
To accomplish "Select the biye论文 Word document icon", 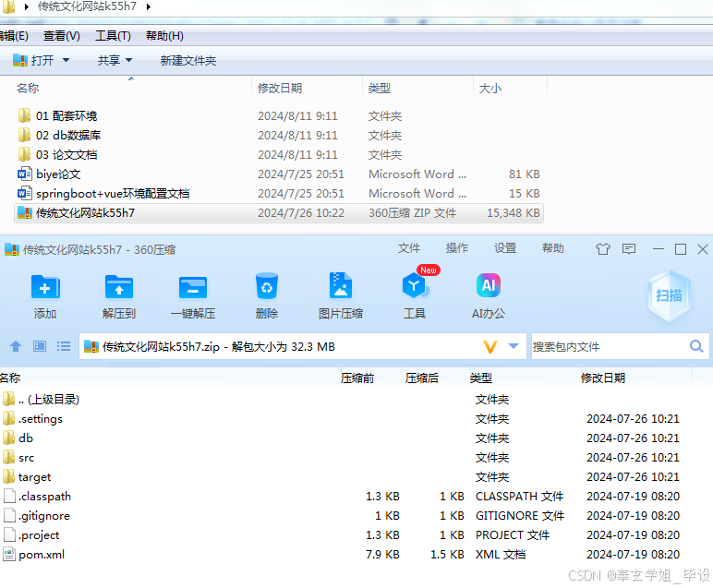I will tap(25, 174).
